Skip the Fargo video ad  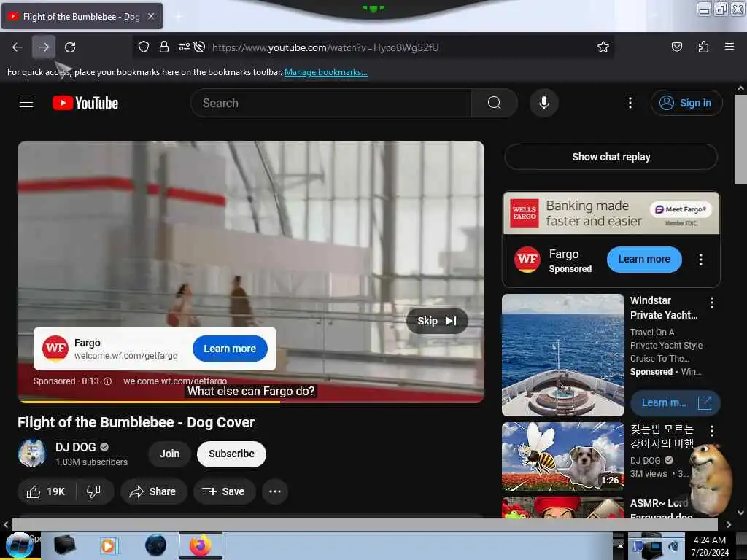[437, 321]
